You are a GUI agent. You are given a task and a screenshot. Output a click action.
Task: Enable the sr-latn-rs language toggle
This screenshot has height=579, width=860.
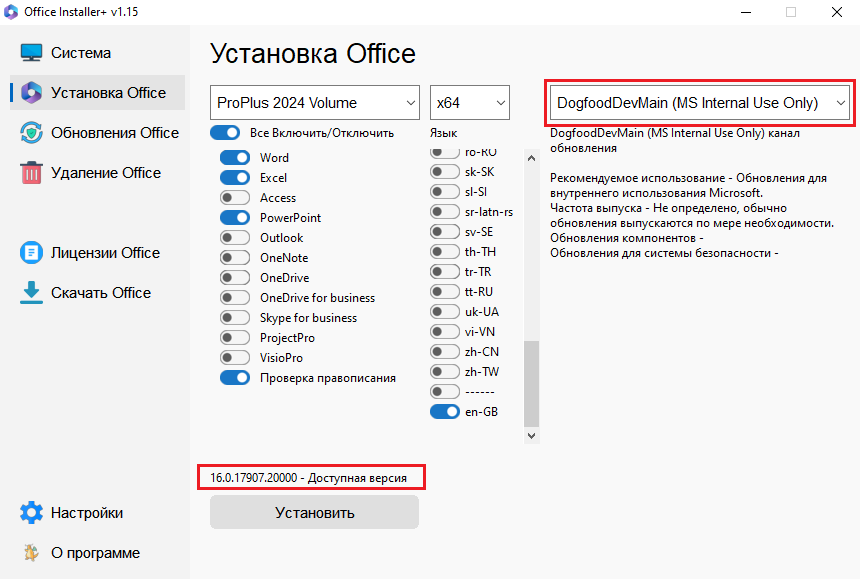point(445,212)
